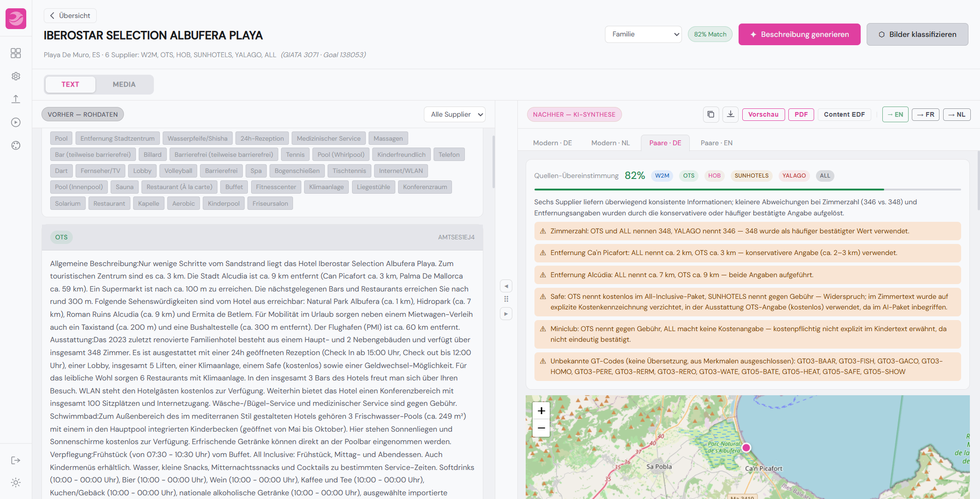Open the Vorschau preview
Screen dimensions: 980x499
(x=763, y=114)
